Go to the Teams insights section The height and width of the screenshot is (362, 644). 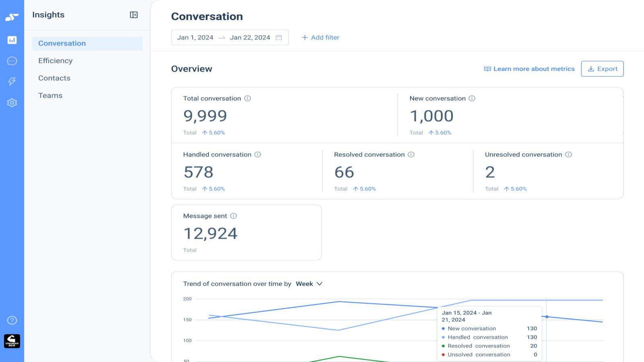[50, 95]
